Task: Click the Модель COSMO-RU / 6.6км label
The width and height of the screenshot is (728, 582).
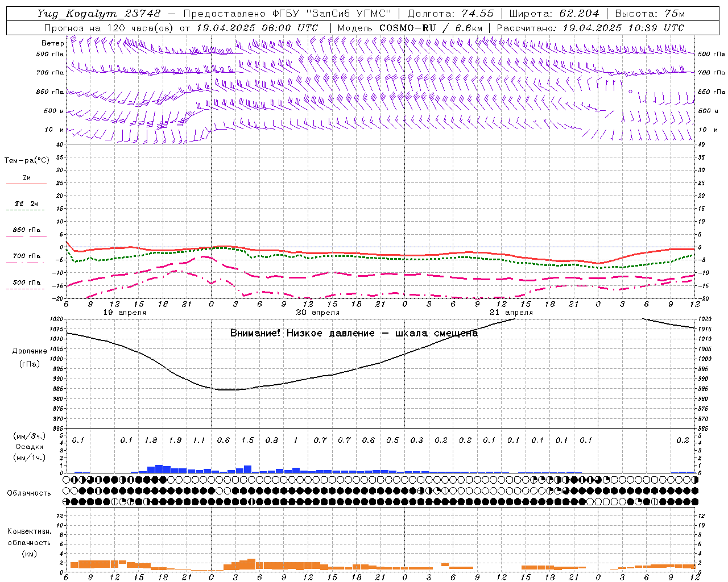Action: (410, 27)
